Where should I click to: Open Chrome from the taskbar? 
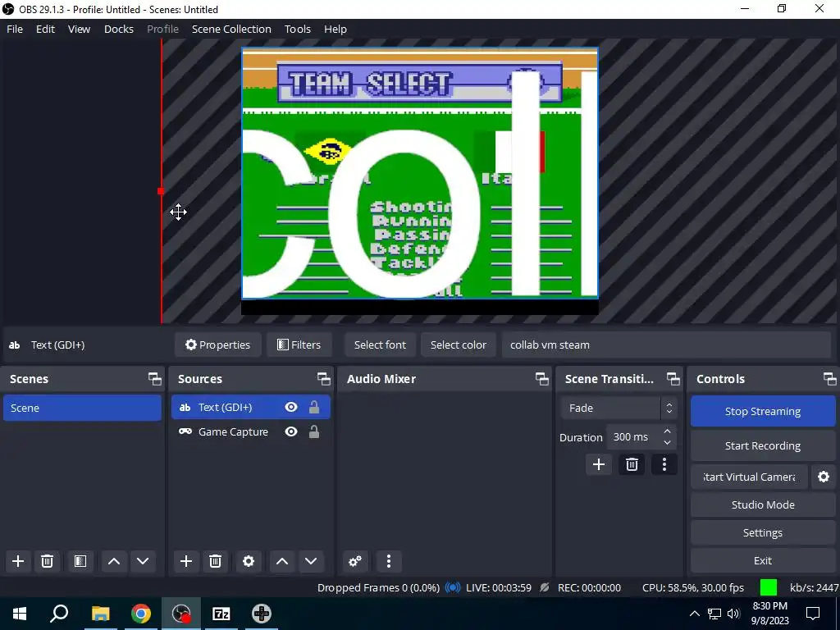[141, 614]
